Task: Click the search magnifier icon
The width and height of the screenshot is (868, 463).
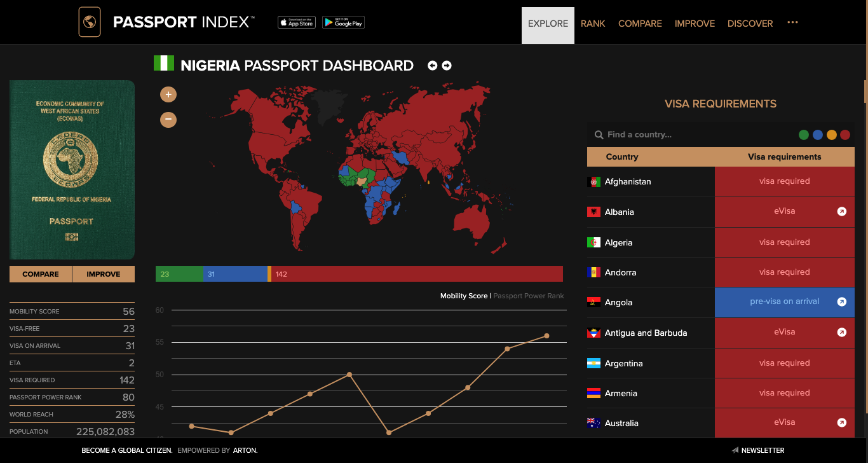Action: (599, 135)
